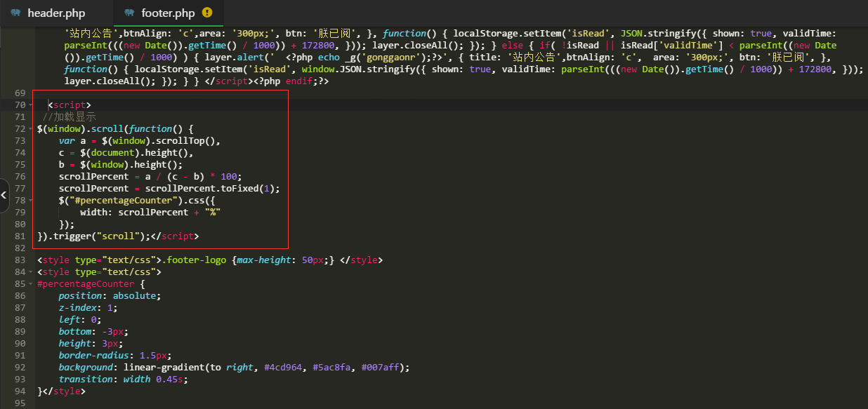Fold the #percentageCounter rule at line 85
This screenshot has height=409, width=868.
pyautogui.click(x=31, y=284)
